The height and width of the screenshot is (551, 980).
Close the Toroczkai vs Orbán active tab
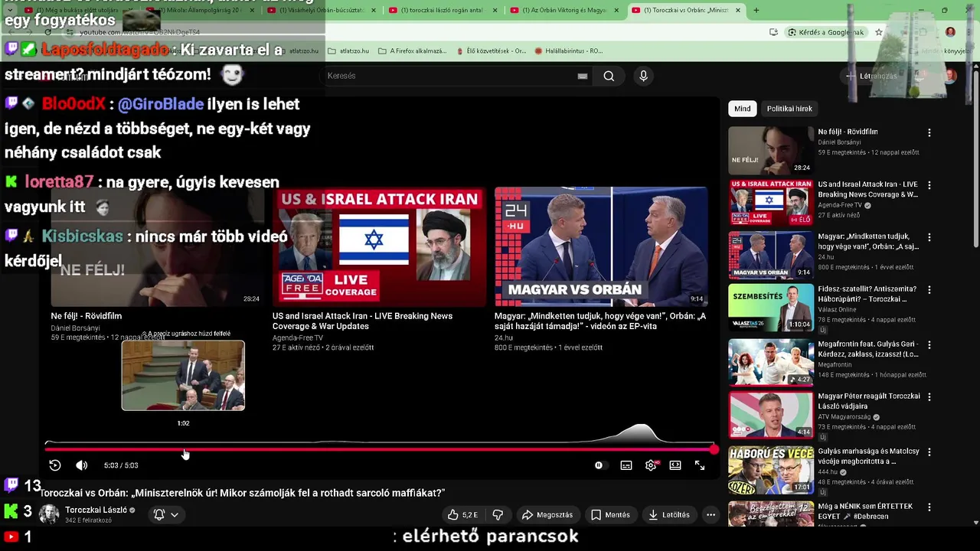pyautogui.click(x=738, y=10)
